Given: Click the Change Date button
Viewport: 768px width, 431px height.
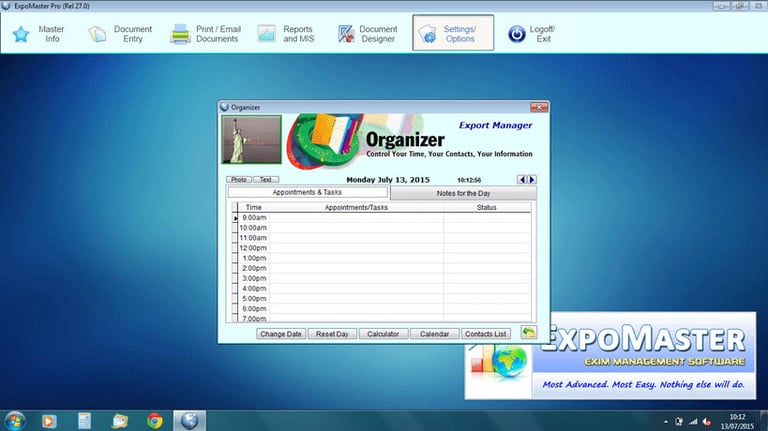Looking at the screenshot, I should pyautogui.click(x=281, y=334).
